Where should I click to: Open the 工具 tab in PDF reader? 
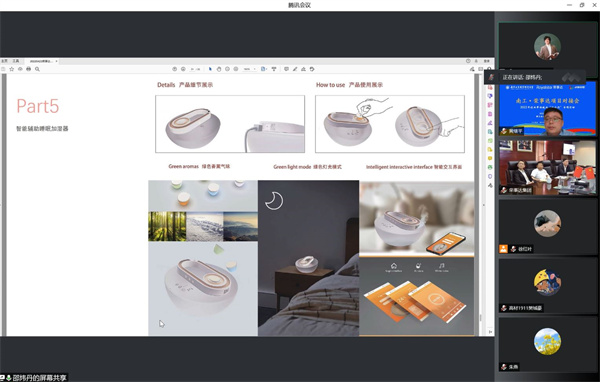[x=16, y=61]
